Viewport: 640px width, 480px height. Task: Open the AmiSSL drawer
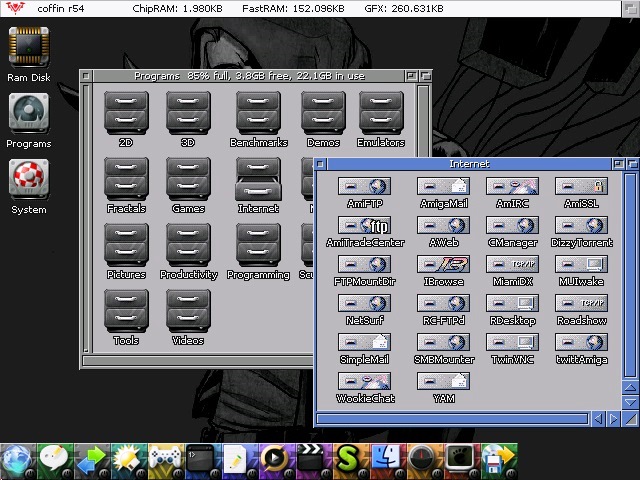581,186
